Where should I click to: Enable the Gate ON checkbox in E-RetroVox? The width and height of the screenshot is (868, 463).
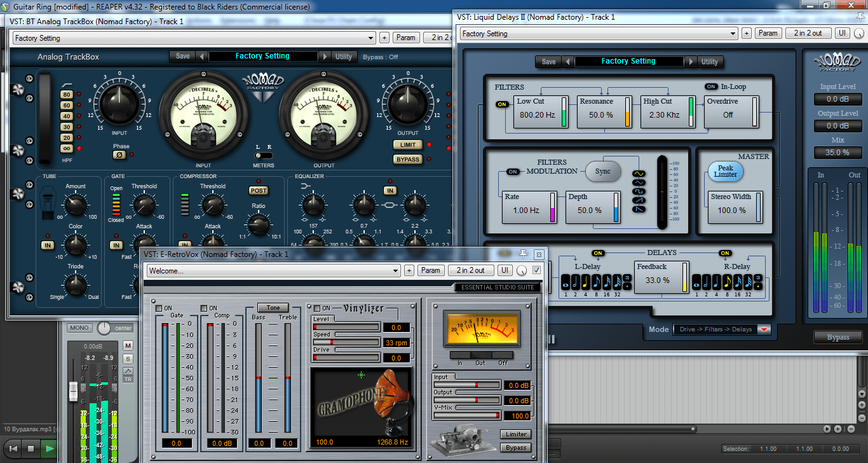coord(159,308)
